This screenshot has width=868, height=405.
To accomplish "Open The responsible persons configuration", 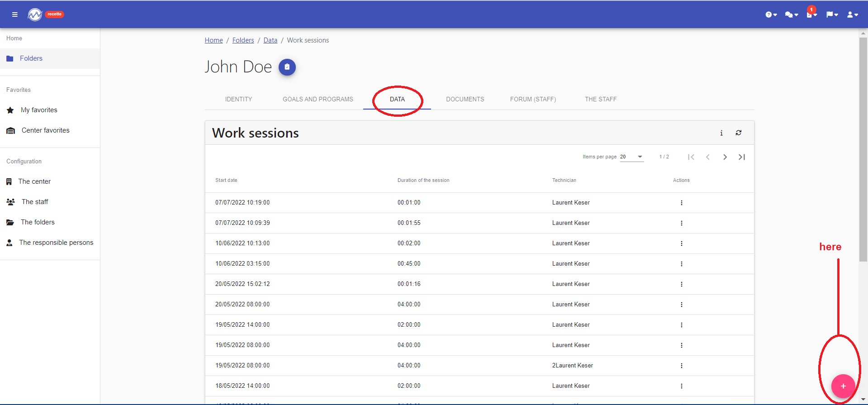I will (x=50, y=243).
